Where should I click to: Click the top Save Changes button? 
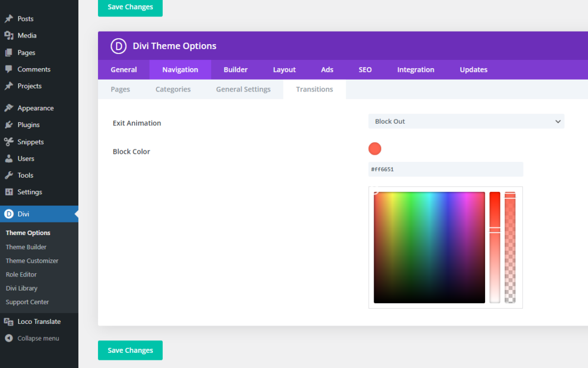[130, 8]
